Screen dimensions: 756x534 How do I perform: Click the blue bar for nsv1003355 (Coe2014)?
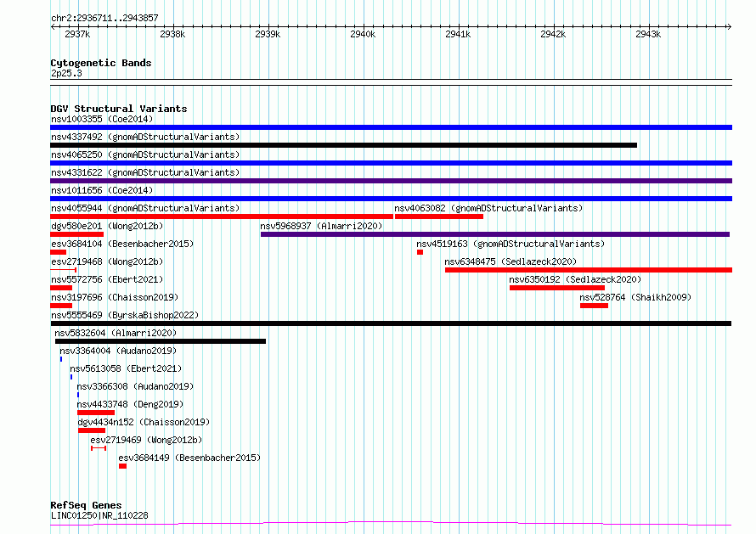pyautogui.click(x=391, y=127)
